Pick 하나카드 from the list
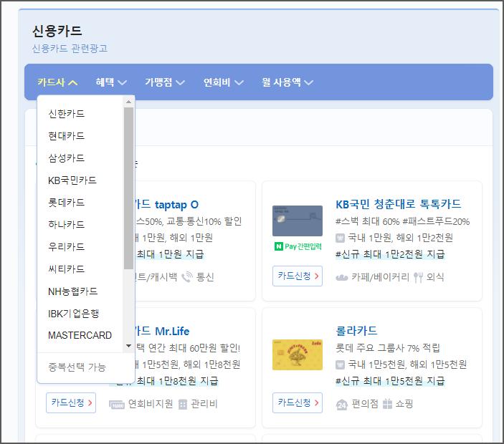 tap(66, 224)
